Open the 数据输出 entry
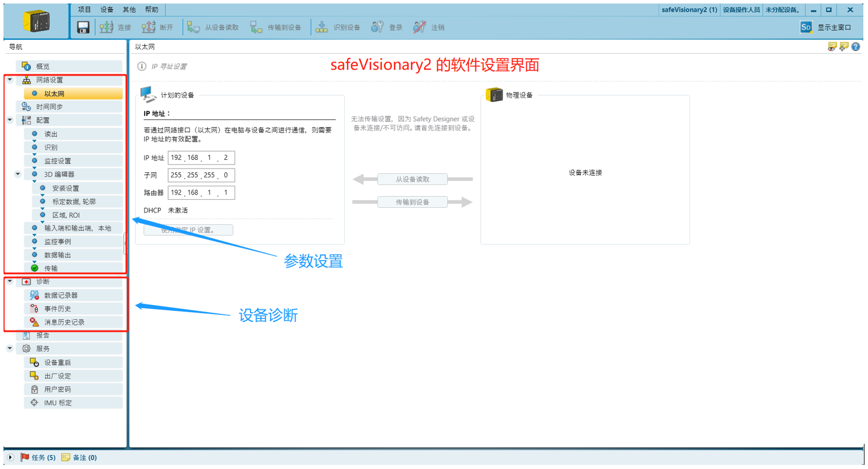This screenshot has height=469, width=868. [73, 255]
